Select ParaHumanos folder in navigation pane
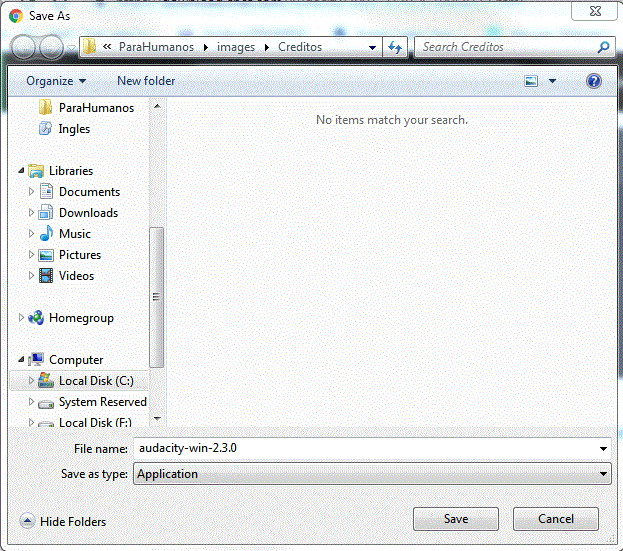This screenshot has height=551, width=623. click(x=86, y=108)
